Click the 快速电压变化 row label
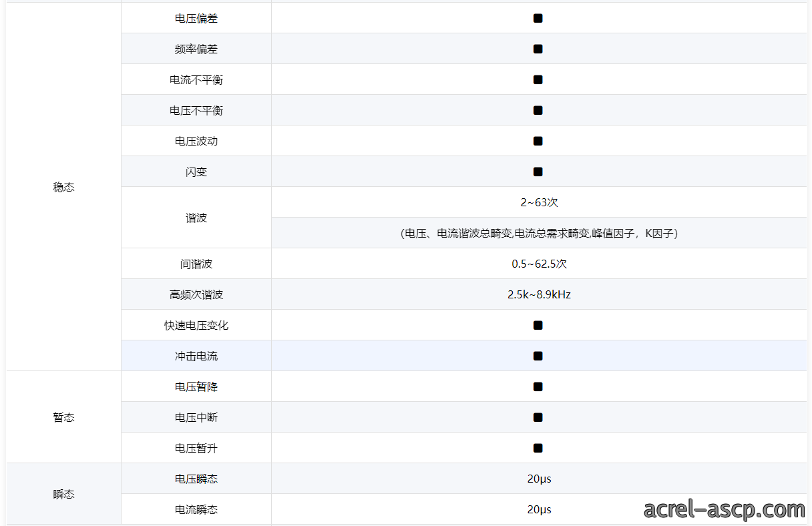The image size is (812, 526). pos(196,325)
